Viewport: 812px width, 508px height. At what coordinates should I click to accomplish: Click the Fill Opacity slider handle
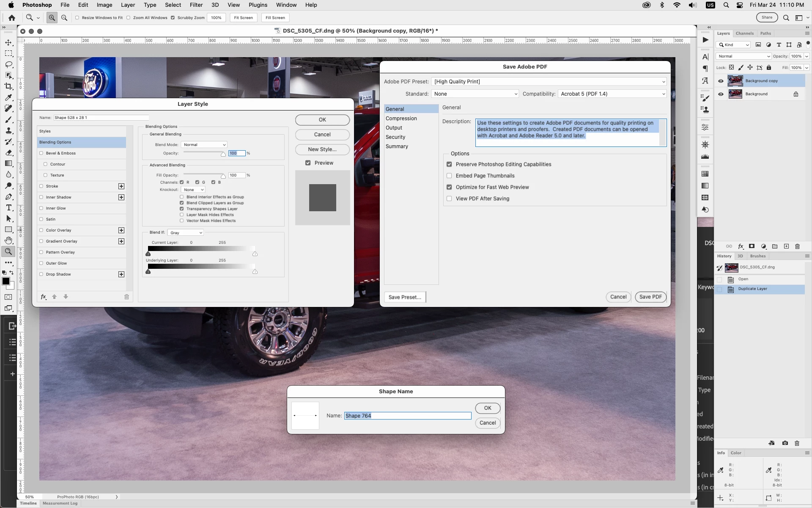point(223,176)
